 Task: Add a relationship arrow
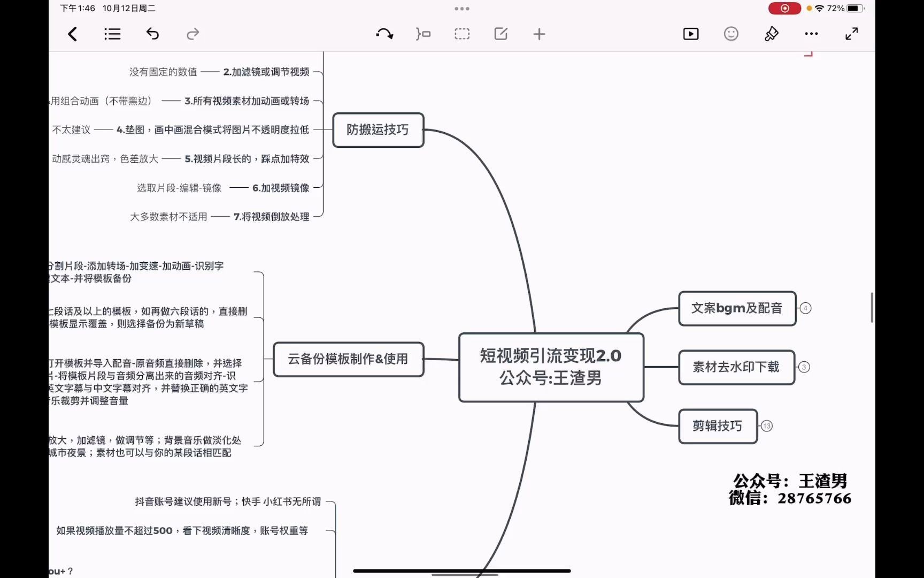[x=384, y=34]
